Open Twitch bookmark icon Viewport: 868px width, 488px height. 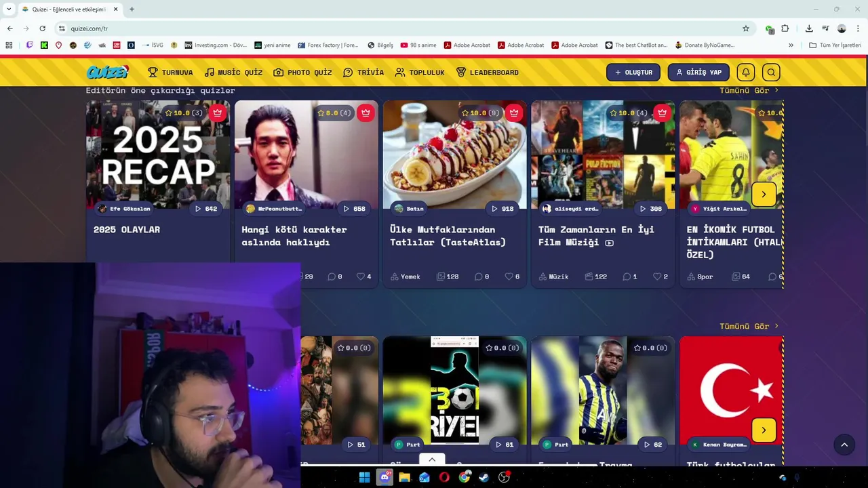click(30, 45)
